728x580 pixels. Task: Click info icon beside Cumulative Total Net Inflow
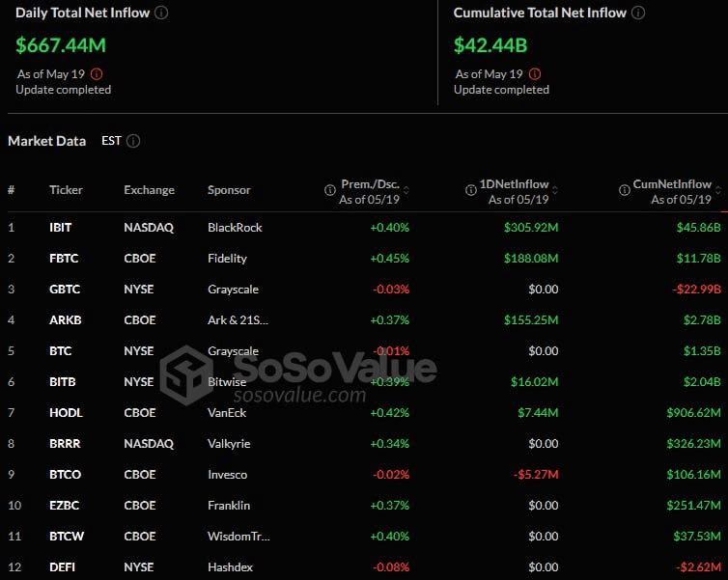pyautogui.click(x=638, y=13)
